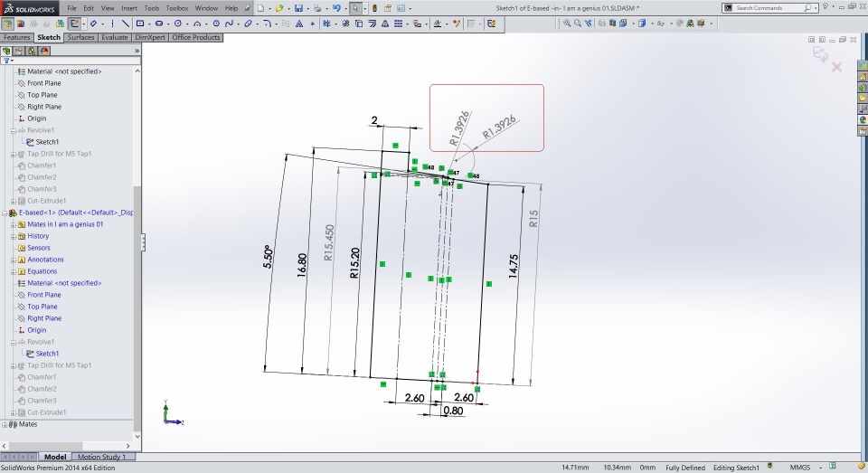Click the 5.50° angle dimension
This screenshot has width=868, height=473.
click(268, 257)
